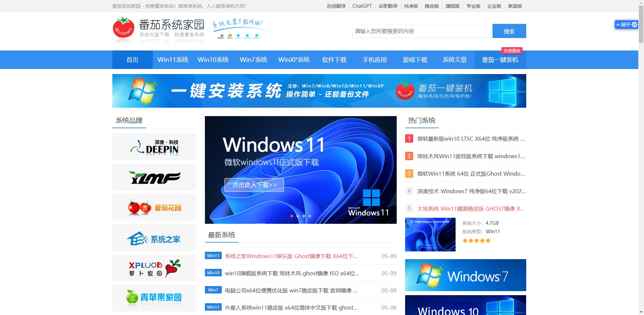Open the ChatGPT link in the top bar

click(361, 6)
